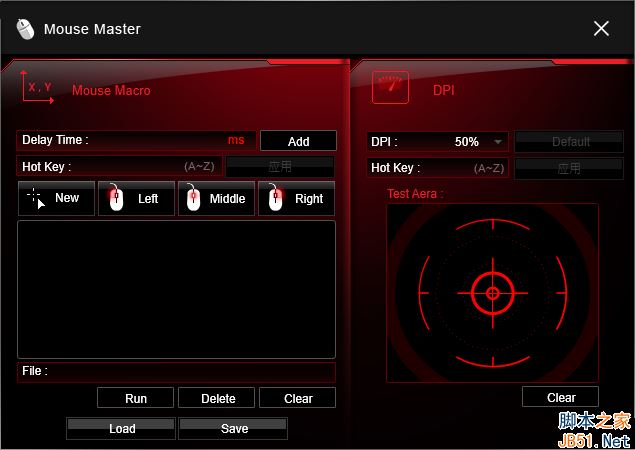Load a macro file
This screenshot has width=635, height=450.
(121, 428)
